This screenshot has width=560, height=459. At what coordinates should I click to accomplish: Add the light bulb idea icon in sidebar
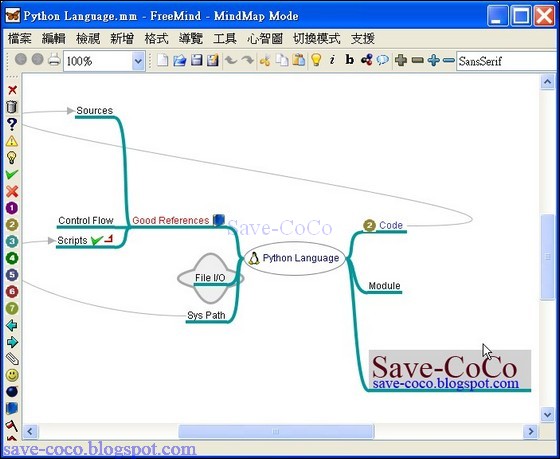coord(12,158)
